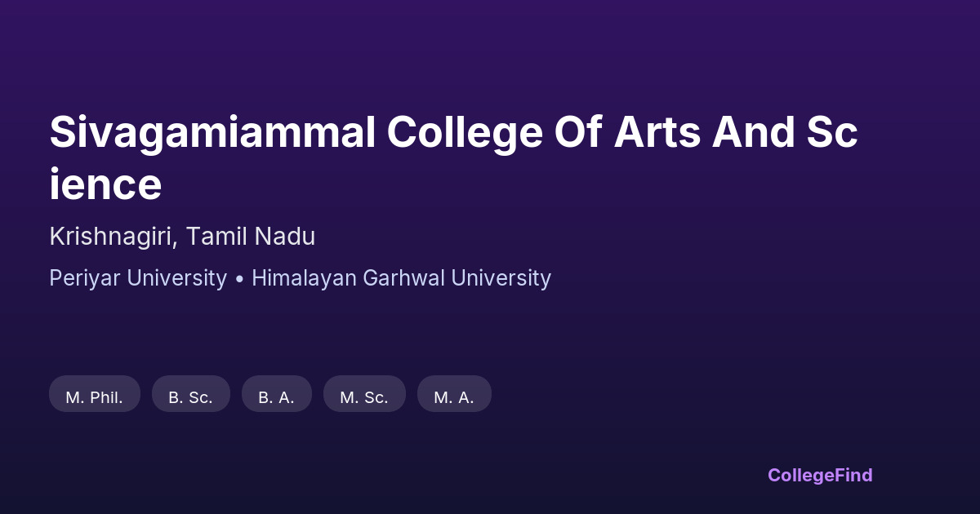The width and height of the screenshot is (980, 514).
Task: Click the word Krishnagiri in location
Action: 111,237
